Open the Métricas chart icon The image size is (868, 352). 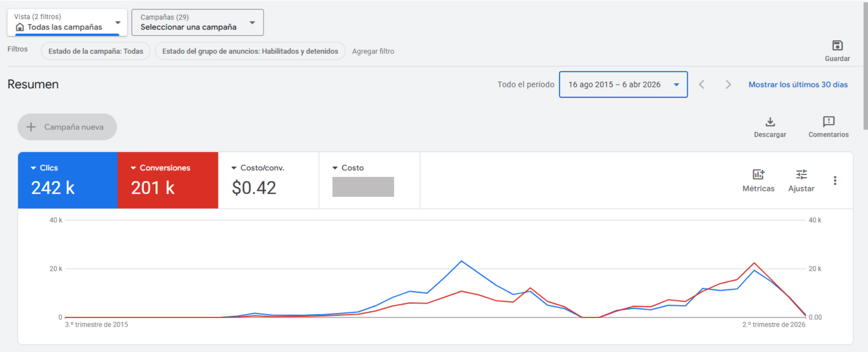758,175
